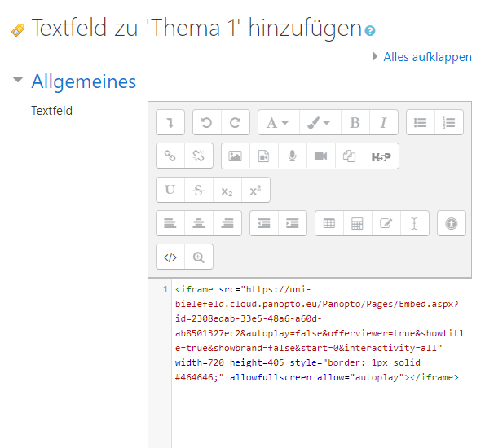Click Alles aufklappen link
The image size is (485, 448).
click(x=427, y=57)
